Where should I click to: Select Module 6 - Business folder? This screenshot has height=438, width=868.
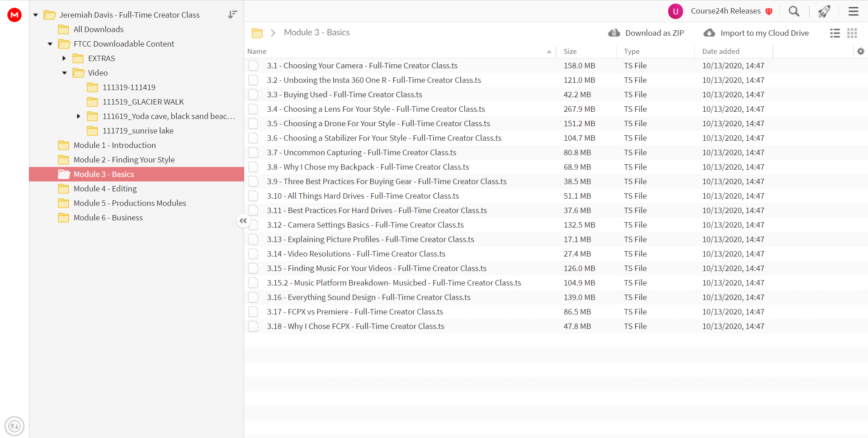[108, 218]
